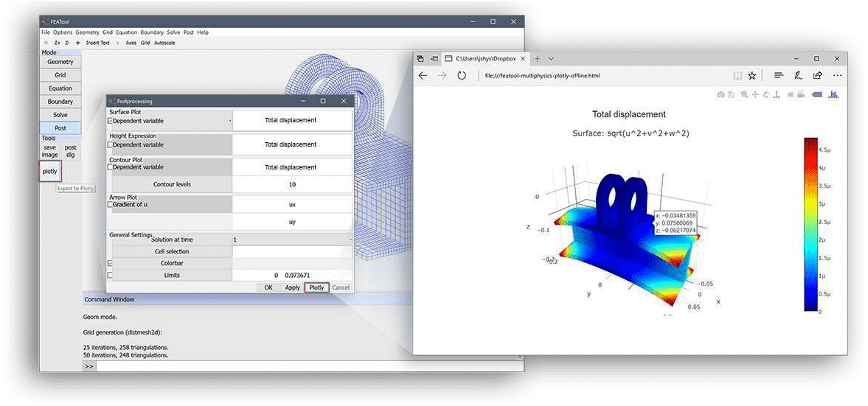Click Insert Text in FEATool toolbar

[98, 43]
